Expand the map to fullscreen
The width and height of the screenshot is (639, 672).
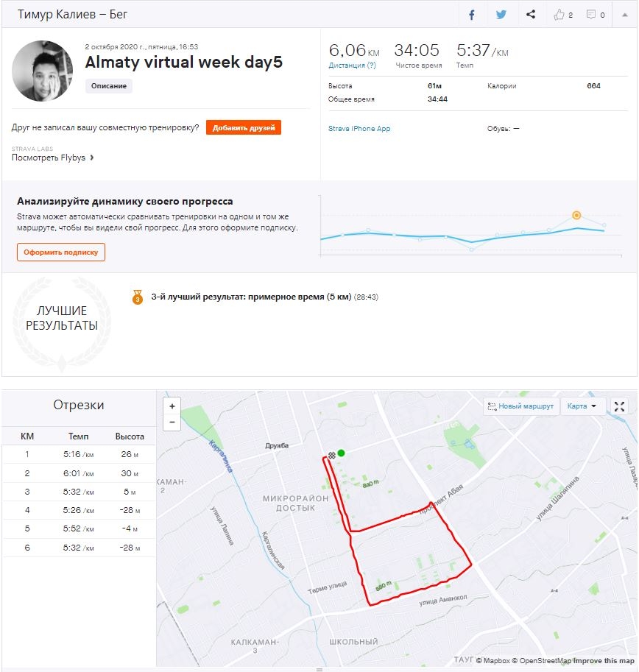619,406
